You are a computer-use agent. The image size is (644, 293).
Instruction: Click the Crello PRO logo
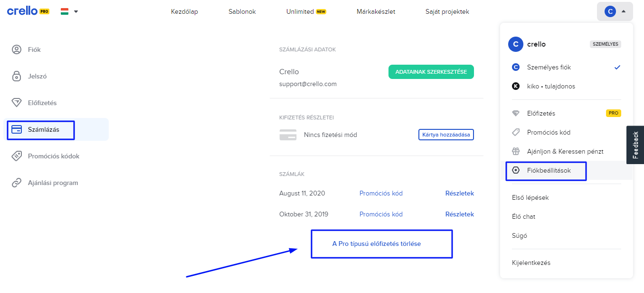[x=28, y=11]
